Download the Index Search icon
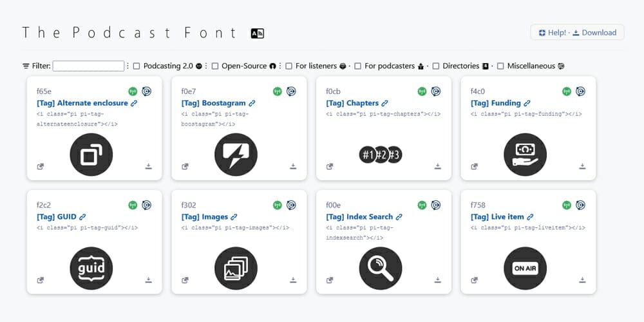The width and height of the screenshot is (644, 322). pos(438,279)
